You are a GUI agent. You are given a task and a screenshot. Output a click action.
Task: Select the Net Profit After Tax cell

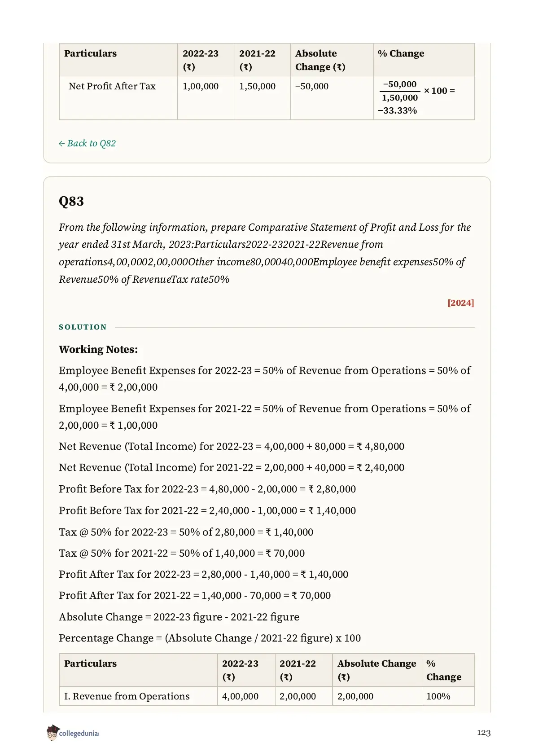(x=118, y=98)
